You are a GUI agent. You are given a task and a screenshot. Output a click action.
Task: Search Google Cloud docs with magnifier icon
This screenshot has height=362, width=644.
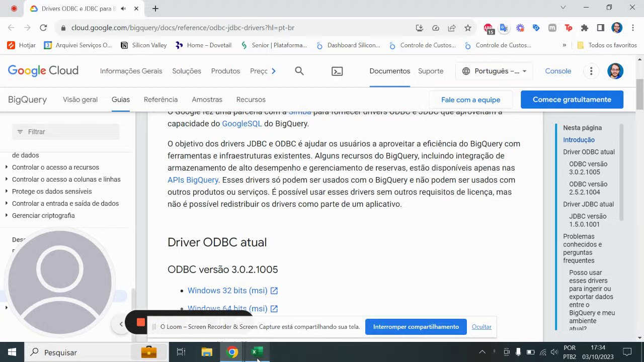299,71
